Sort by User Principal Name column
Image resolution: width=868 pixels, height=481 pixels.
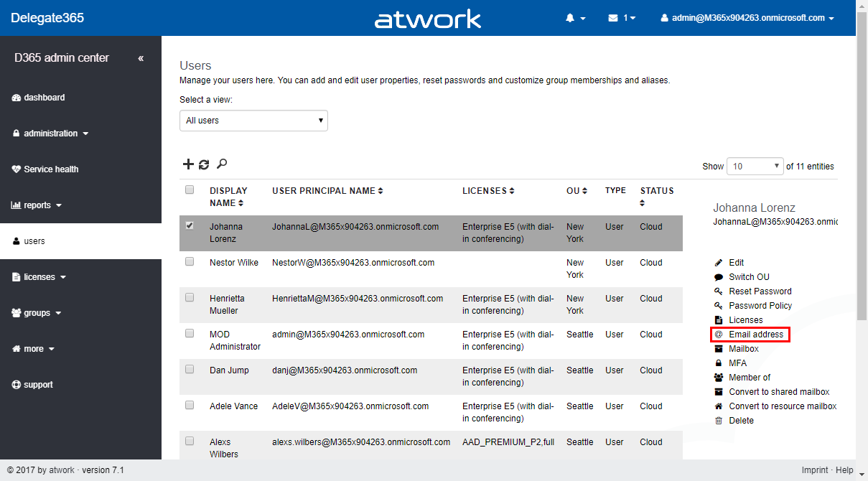327,191
